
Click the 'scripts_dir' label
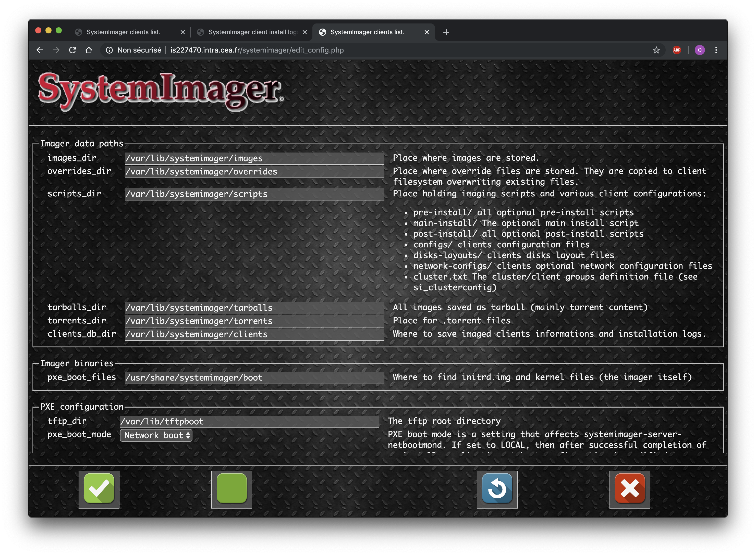74,194
